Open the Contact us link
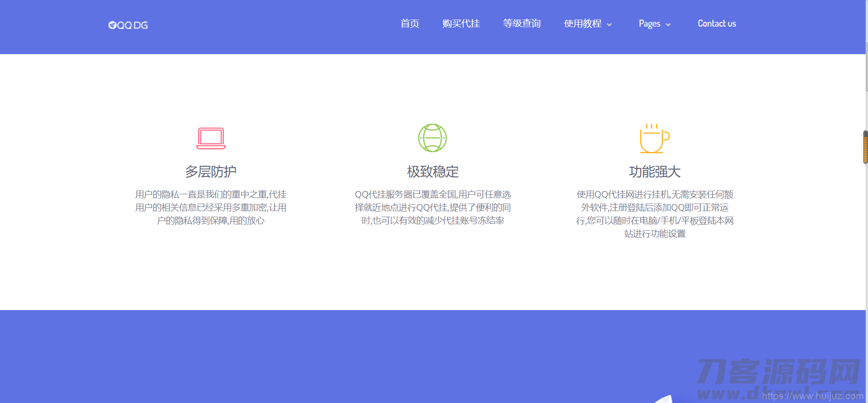Viewport: 868px width, 403px height. (717, 23)
